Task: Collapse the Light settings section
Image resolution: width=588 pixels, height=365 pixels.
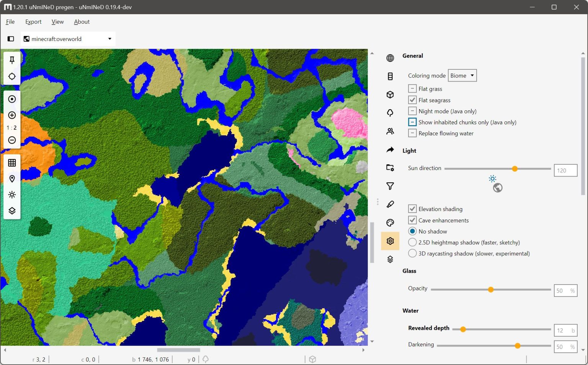Action: 409,151
